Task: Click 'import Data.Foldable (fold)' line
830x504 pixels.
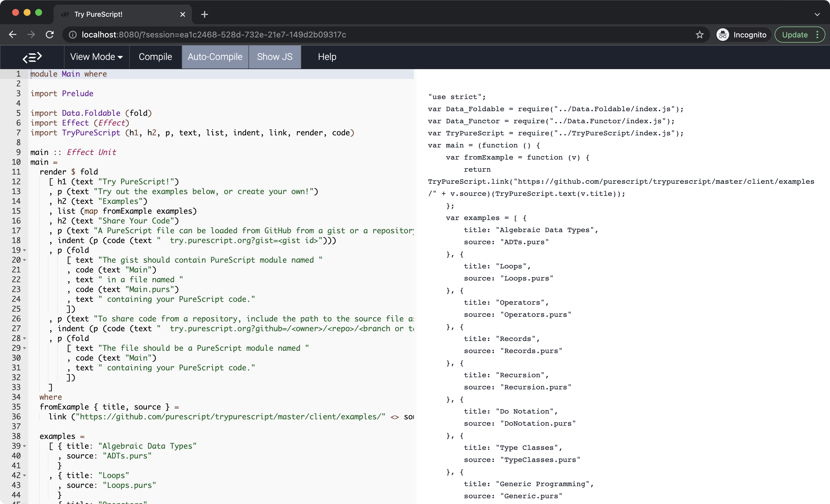Action: coord(91,113)
